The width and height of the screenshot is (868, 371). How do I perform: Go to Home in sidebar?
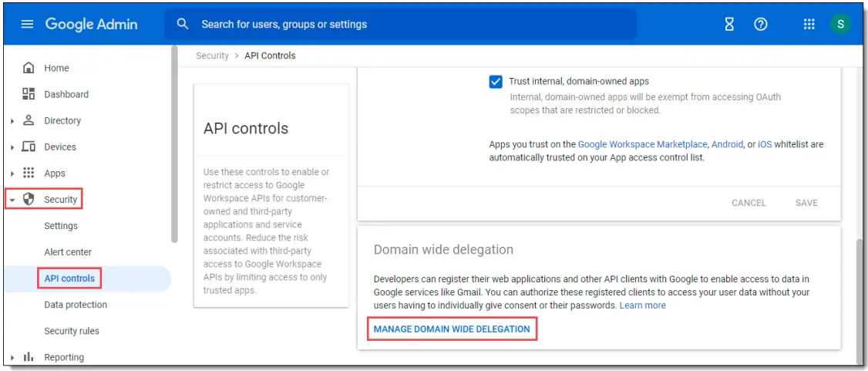[56, 68]
